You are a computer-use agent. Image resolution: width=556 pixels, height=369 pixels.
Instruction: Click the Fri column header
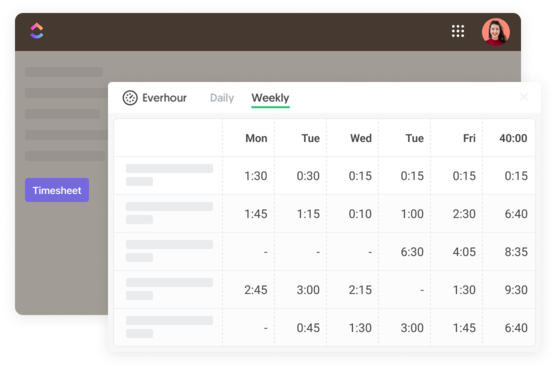pos(469,138)
